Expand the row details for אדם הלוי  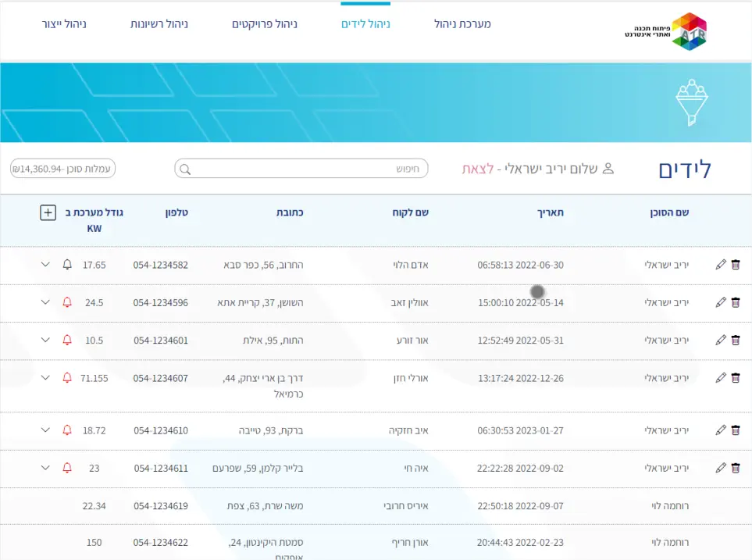pyautogui.click(x=45, y=265)
